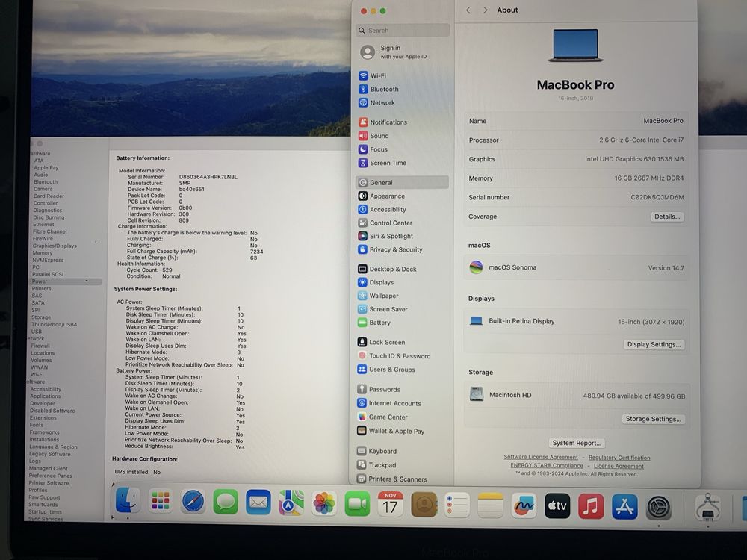Open the ENERGY STAR Compliance link
The height and width of the screenshot is (560, 747).
click(547, 466)
